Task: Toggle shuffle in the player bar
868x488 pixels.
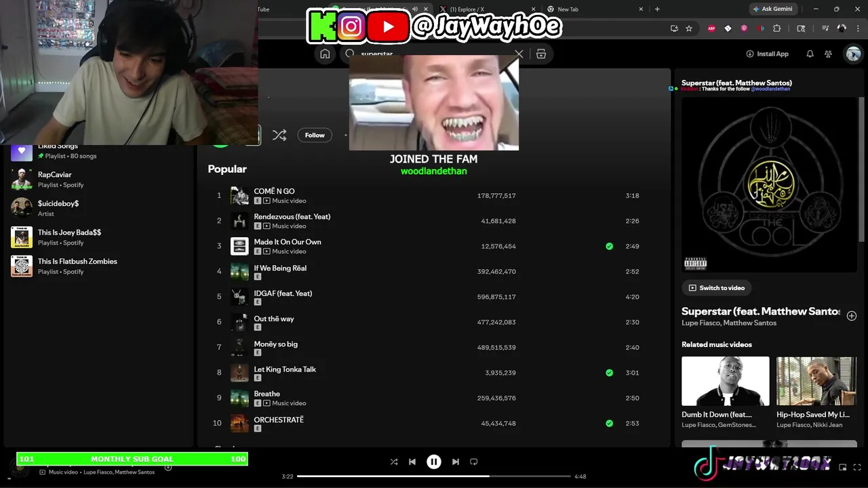Action: pyautogui.click(x=394, y=462)
